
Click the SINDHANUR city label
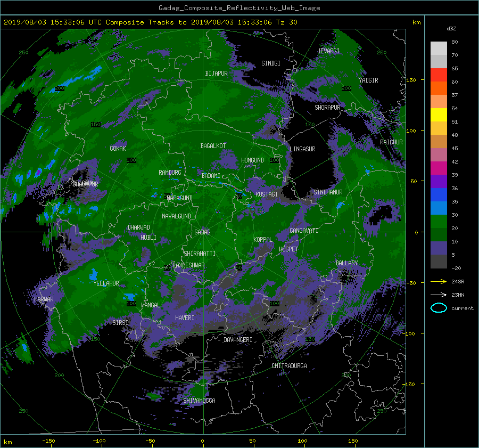click(x=328, y=192)
